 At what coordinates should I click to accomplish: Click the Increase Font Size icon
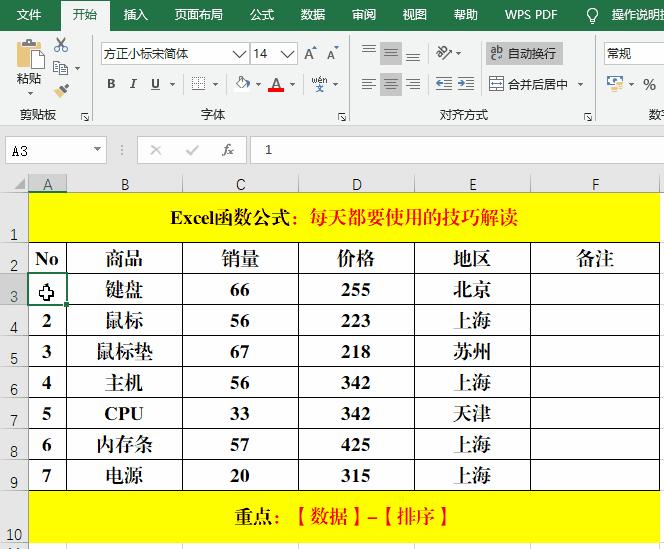pyautogui.click(x=310, y=54)
